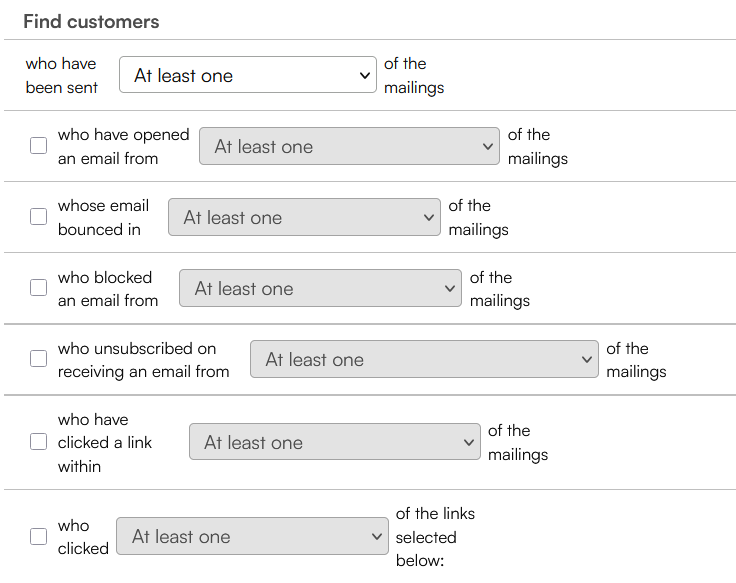This screenshot has width=736, height=583.
Task: Click the 'who blocked an email from' label
Action: pos(108,289)
